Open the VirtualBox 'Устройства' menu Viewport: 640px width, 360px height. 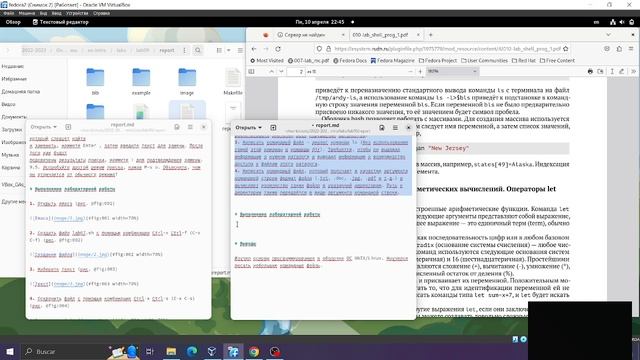pos(77,13)
